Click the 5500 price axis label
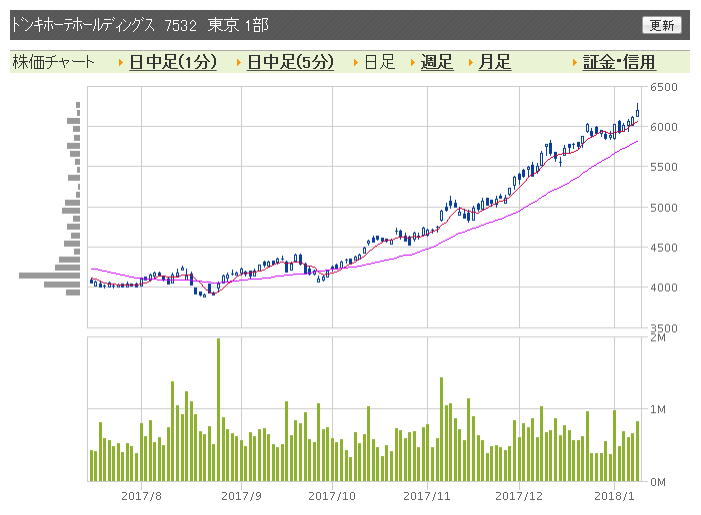 pyautogui.click(x=663, y=167)
